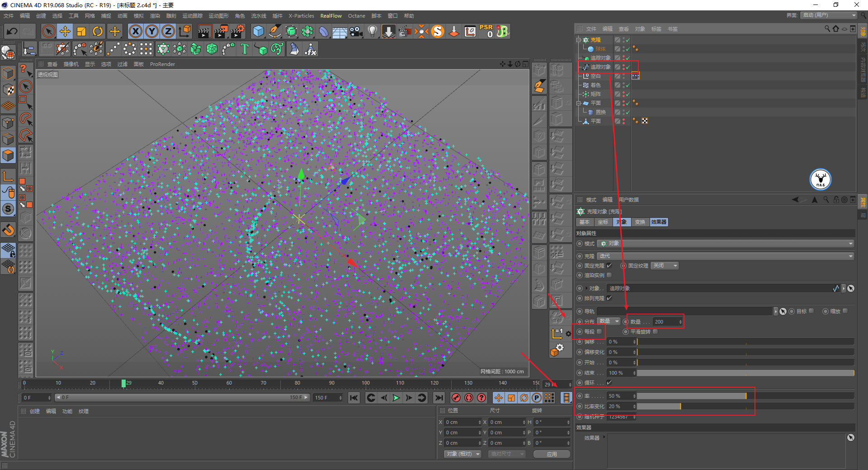Toggle the 循环 checkbox

609,383
